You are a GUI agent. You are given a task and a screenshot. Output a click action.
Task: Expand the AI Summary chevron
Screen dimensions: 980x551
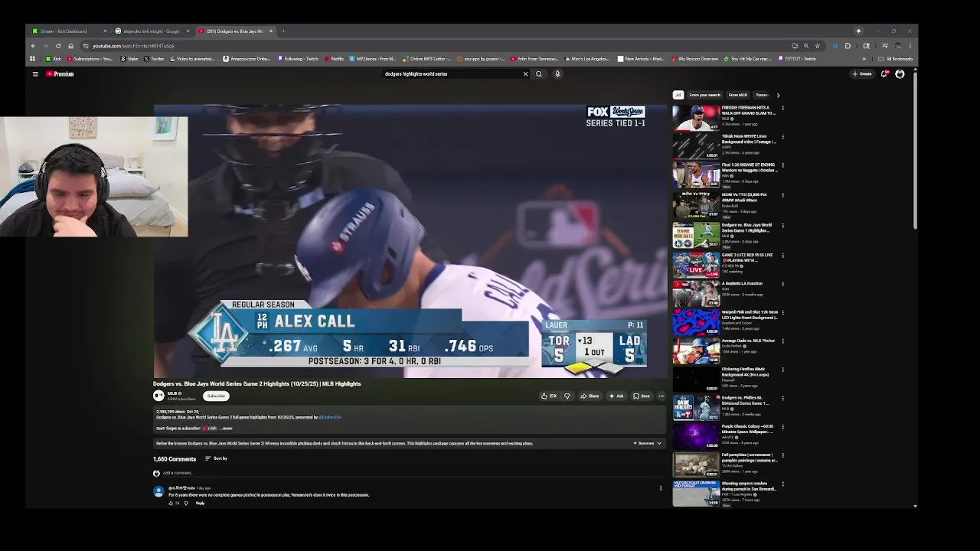(x=659, y=443)
